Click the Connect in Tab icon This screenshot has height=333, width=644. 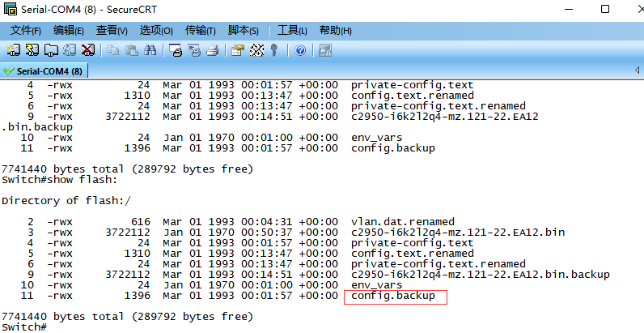(x=51, y=50)
